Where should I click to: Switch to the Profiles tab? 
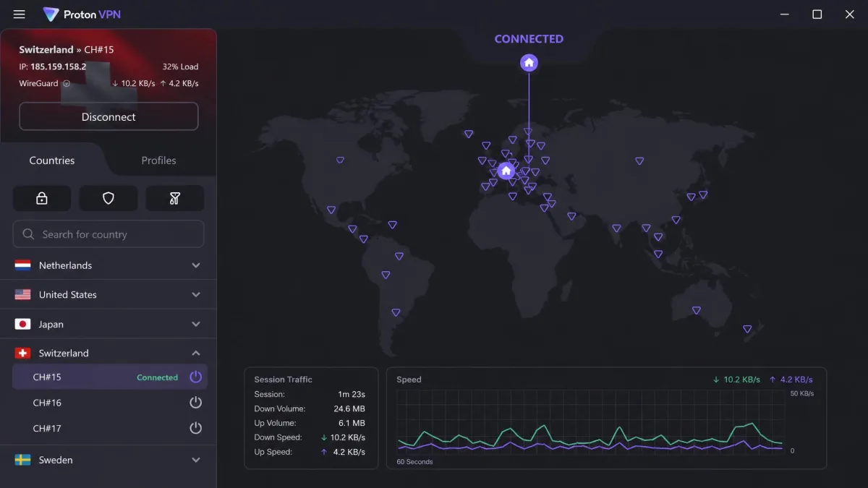coord(159,160)
